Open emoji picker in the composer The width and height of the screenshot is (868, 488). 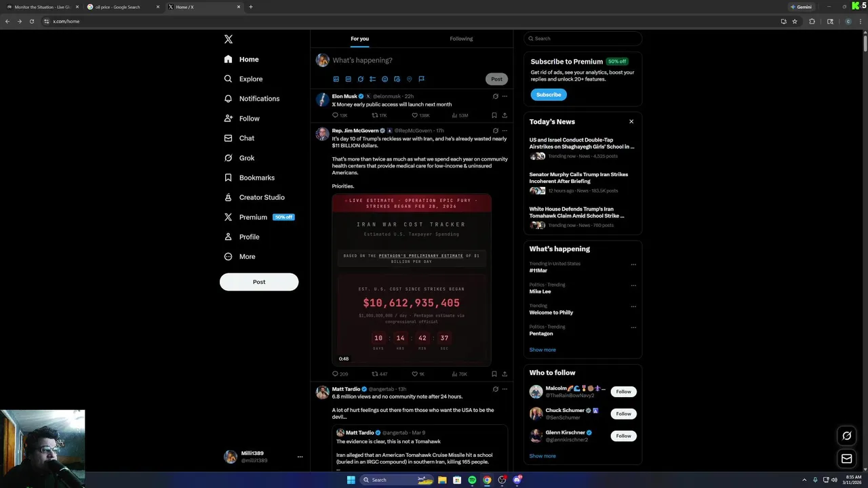coord(384,79)
